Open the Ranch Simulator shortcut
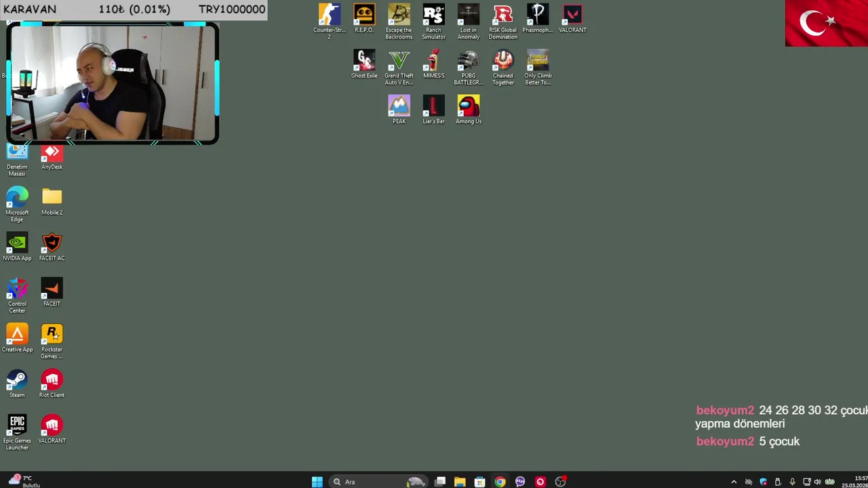The width and height of the screenshot is (868, 488). (x=433, y=21)
